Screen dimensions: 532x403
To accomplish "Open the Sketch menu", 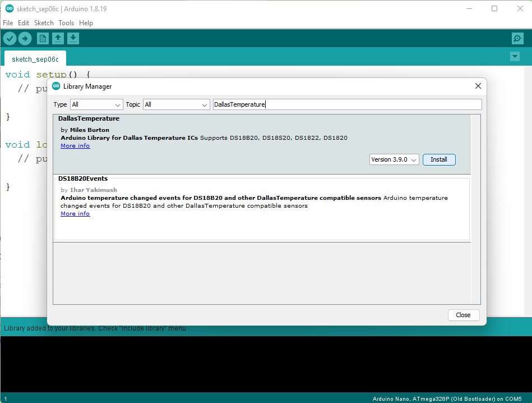I will click(x=44, y=23).
